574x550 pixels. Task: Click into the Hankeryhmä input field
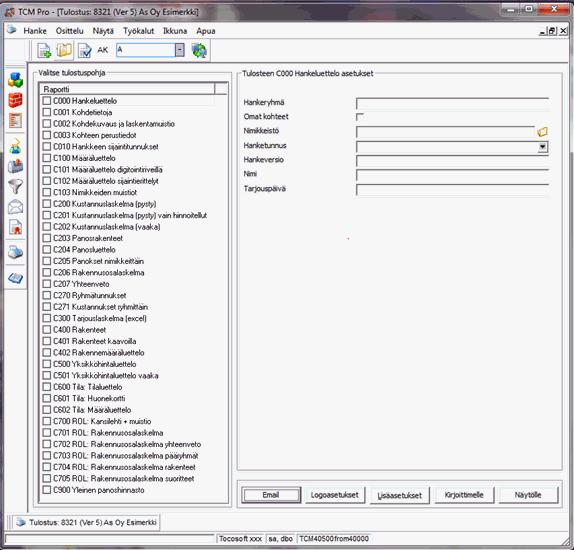(x=452, y=103)
